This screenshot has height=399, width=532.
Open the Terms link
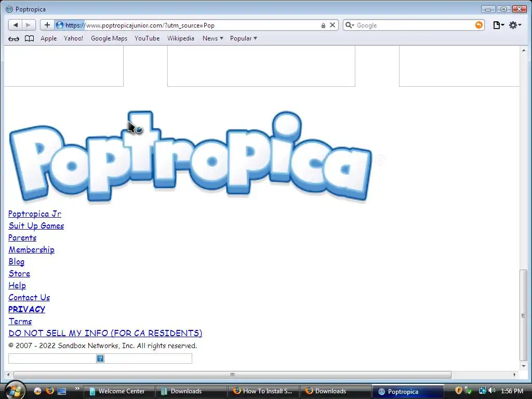tap(20, 321)
